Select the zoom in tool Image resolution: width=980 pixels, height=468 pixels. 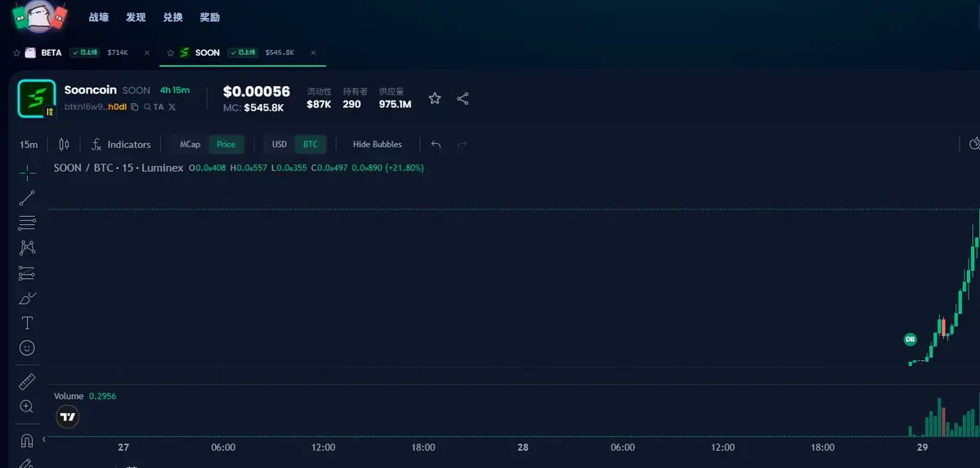[x=27, y=407]
